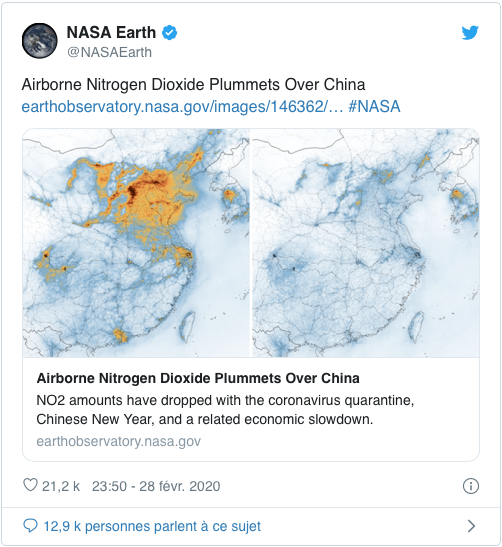
Task: Click the speech bubble reply icon
Action: pyautogui.click(x=30, y=525)
